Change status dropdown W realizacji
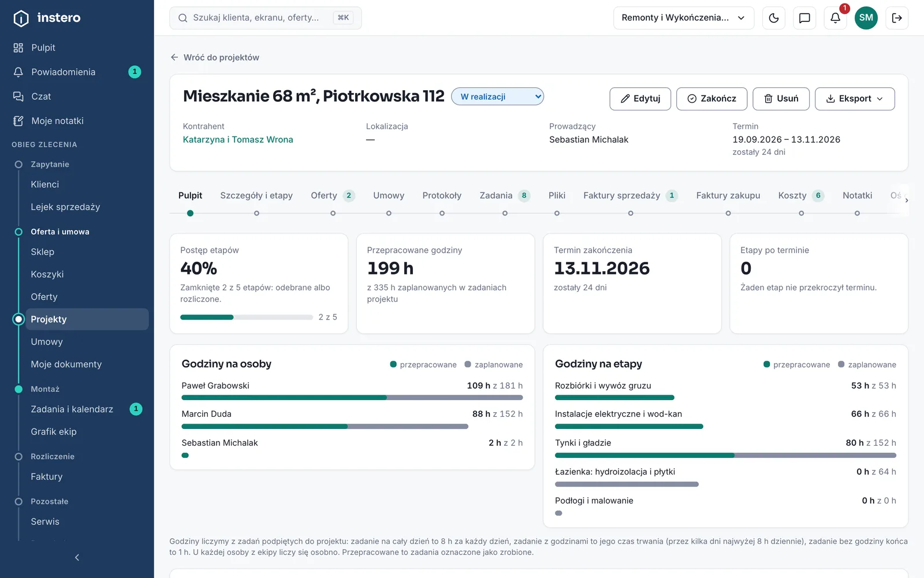 497,97
